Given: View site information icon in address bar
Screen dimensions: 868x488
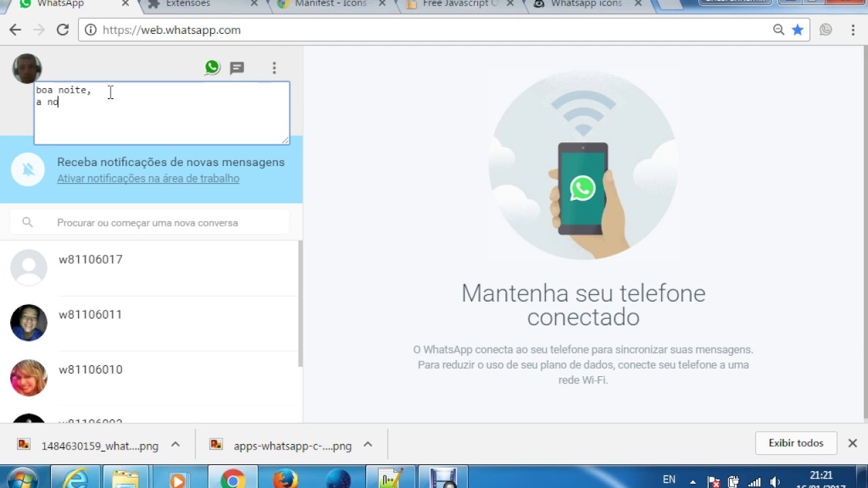Looking at the screenshot, I should point(90,30).
